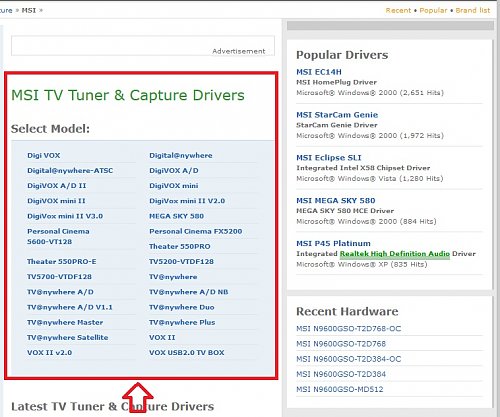The image size is (500, 417).
Task: Open the Popular drivers link
Action: pyautogui.click(x=433, y=10)
